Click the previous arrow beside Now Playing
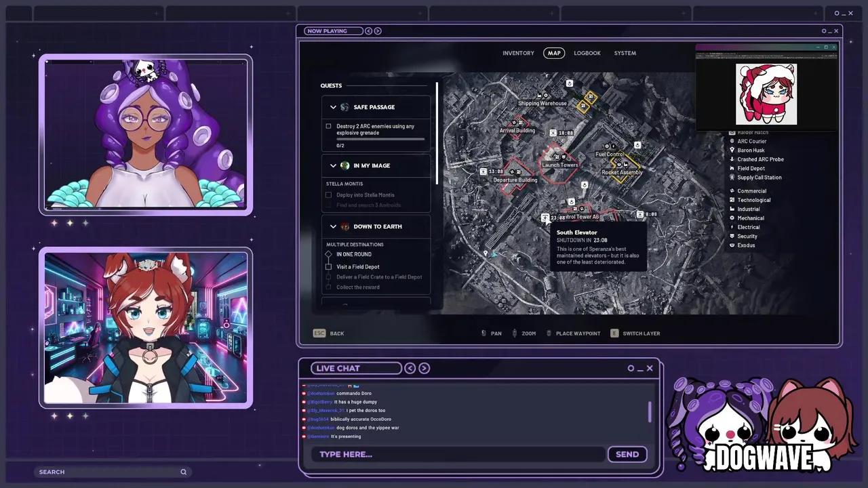Image resolution: width=868 pixels, height=488 pixels. click(368, 30)
